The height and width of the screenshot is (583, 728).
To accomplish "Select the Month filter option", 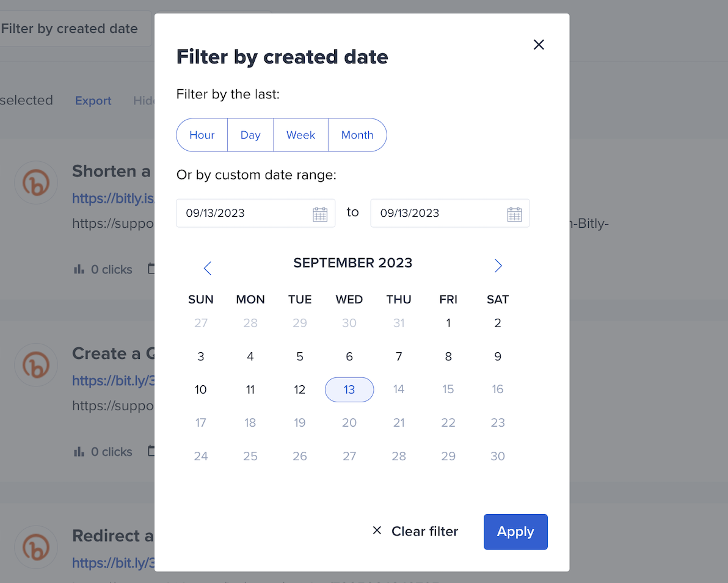I will point(357,135).
